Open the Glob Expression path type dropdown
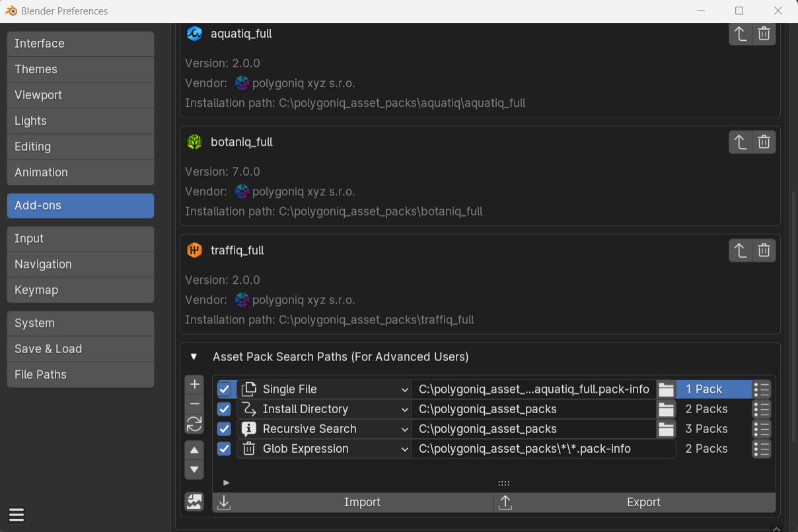Screen dimensions: 798x532 (324, 449)
